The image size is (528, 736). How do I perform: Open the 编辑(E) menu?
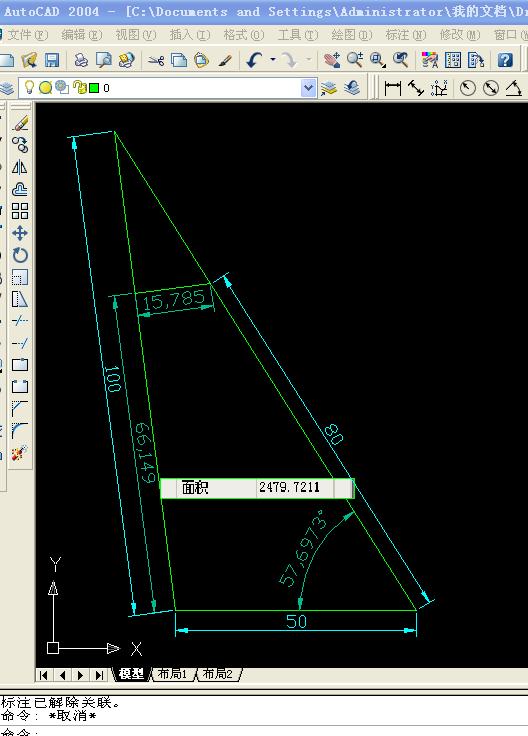82,35
